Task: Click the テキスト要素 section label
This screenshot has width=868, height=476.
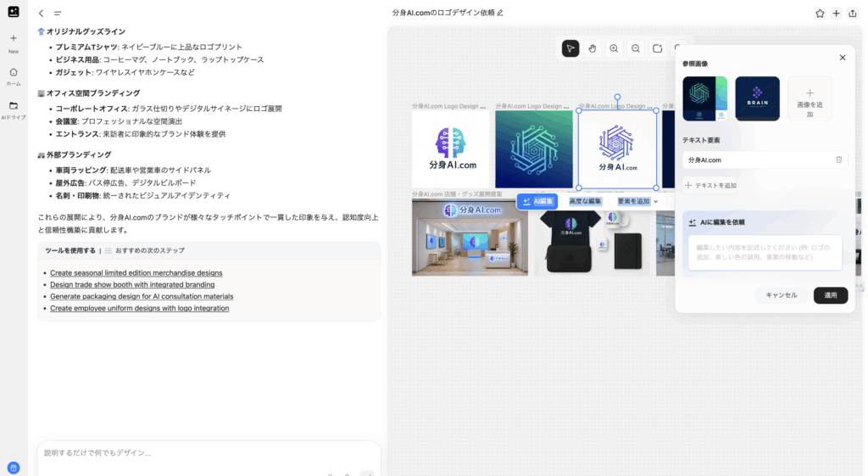Action: tap(701, 140)
